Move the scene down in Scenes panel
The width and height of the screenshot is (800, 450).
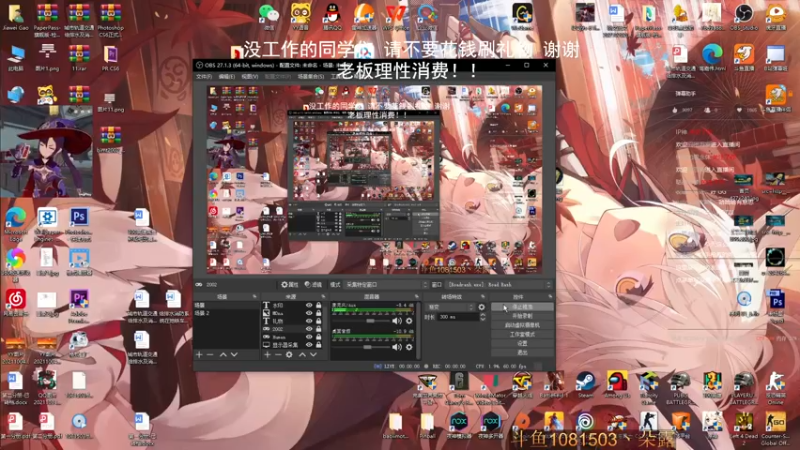point(234,355)
